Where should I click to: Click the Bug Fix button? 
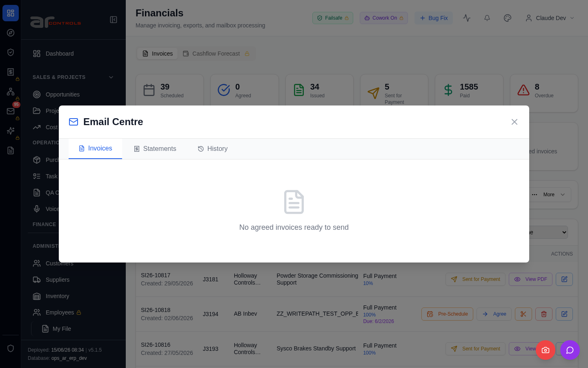point(434,18)
